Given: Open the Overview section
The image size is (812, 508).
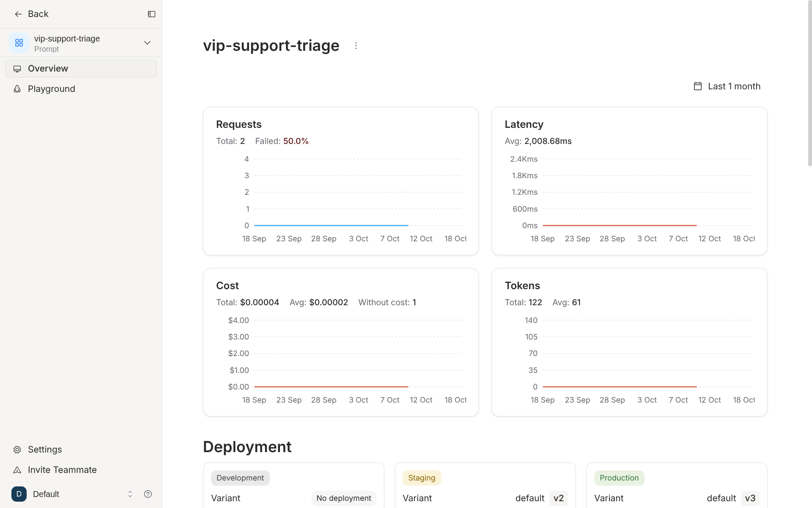Looking at the screenshot, I should (x=81, y=69).
